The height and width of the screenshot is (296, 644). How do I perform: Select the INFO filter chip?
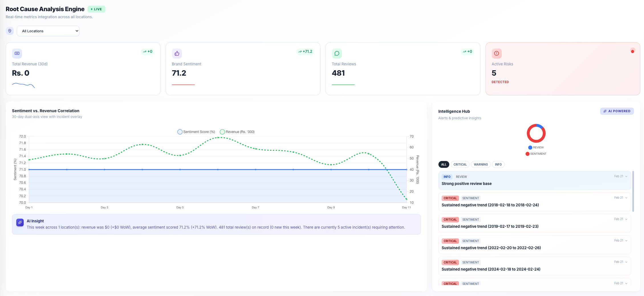(498, 164)
